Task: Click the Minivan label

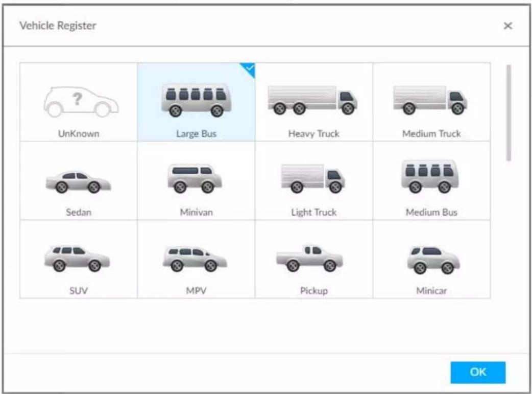Action: tap(196, 212)
